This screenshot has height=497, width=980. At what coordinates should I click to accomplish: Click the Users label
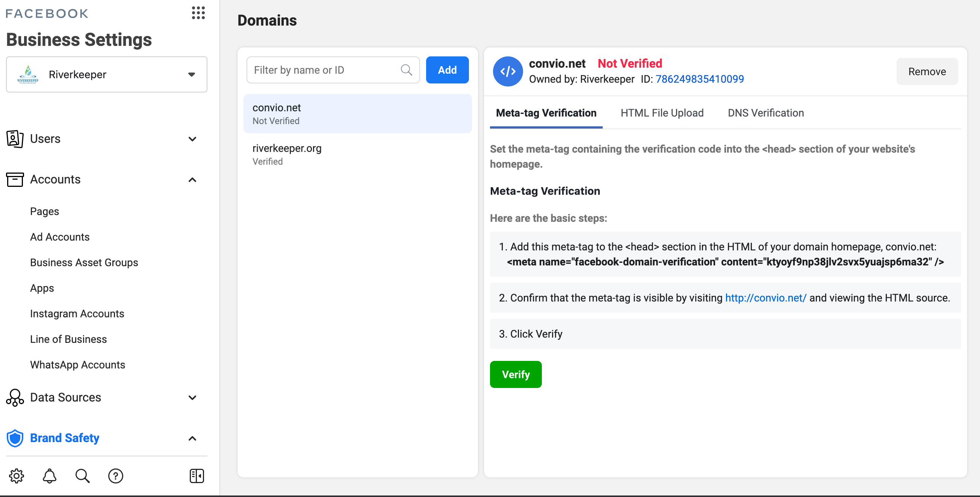45,139
